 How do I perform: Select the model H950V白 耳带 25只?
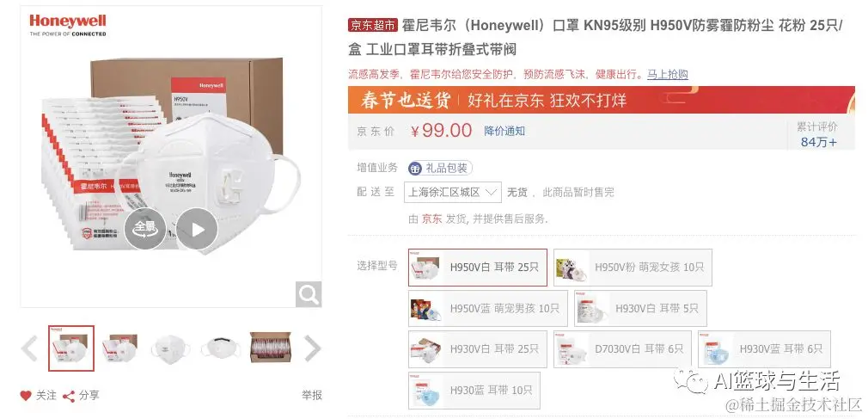coord(478,268)
